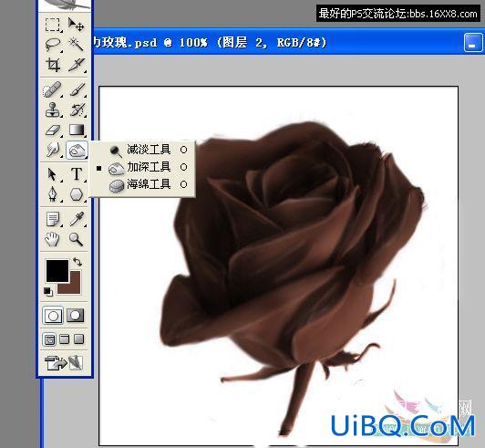Image resolution: width=485 pixels, height=448 pixels.
Task: Select the Rectangular Marquee tool
Action: 52,25
